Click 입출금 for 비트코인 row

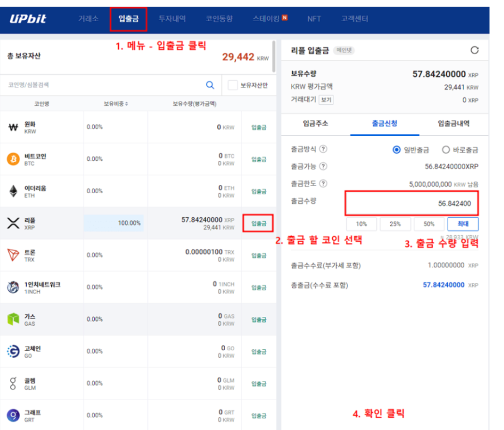(259, 160)
